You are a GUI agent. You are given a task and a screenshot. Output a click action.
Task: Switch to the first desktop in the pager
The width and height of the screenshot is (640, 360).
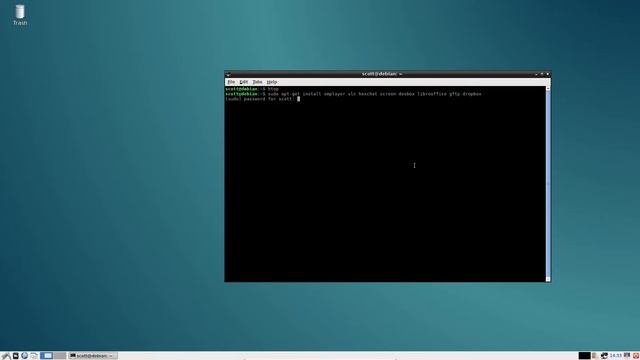click(x=47, y=356)
